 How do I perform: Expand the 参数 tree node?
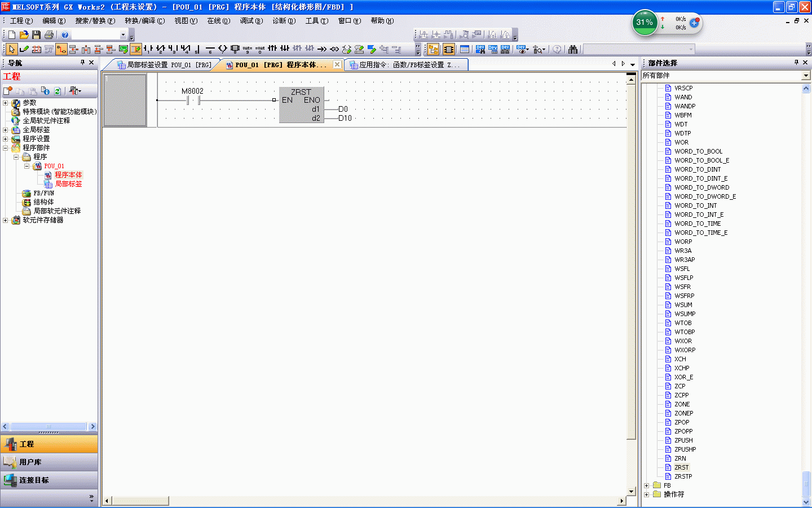[x=6, y=103]
